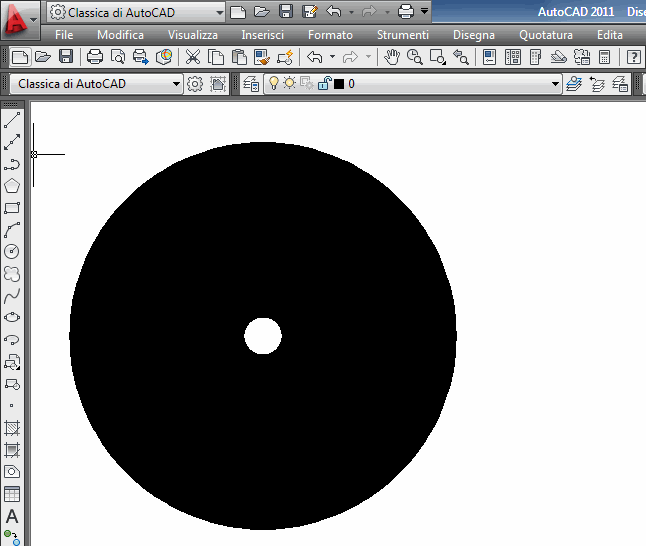Select the Insert Block tool

12,362
